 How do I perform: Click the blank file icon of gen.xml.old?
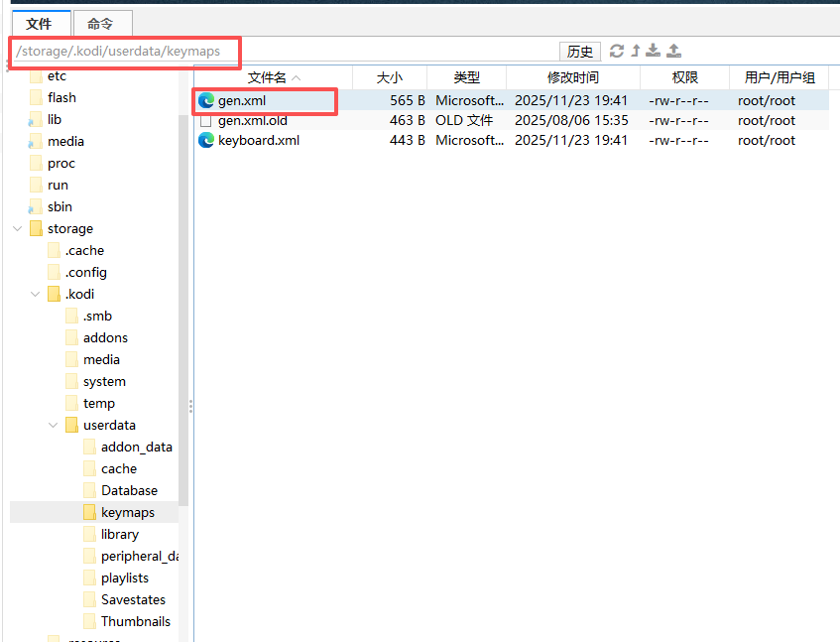(206, 120)
